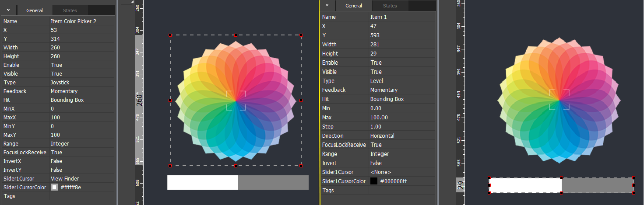Click right-middle handle of the selected level bar
This screenshot has width=644, height=205.
click(x=633, y=185)
